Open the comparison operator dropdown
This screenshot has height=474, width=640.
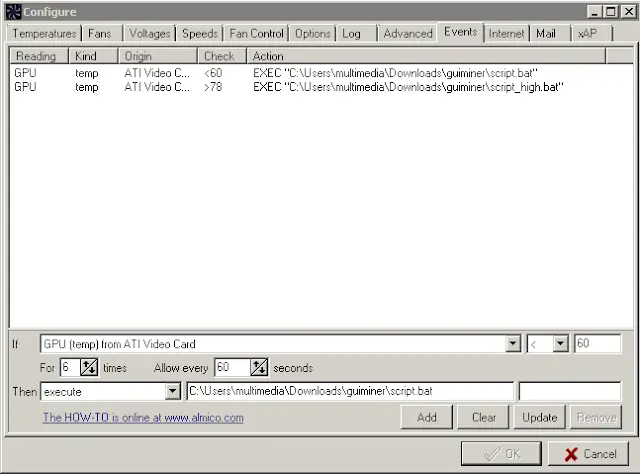click(x=560, y=344)
